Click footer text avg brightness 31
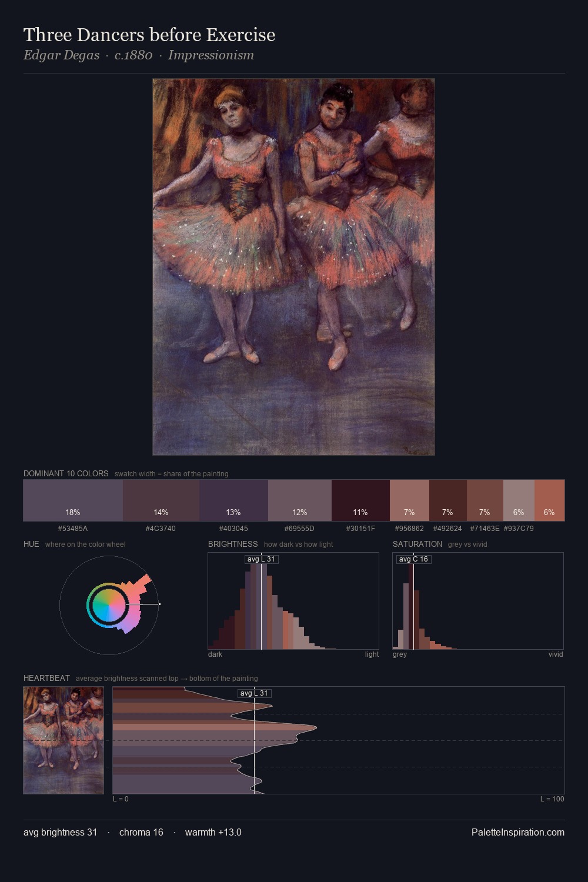Screen dimensions: 588x882 coord(61,832)
